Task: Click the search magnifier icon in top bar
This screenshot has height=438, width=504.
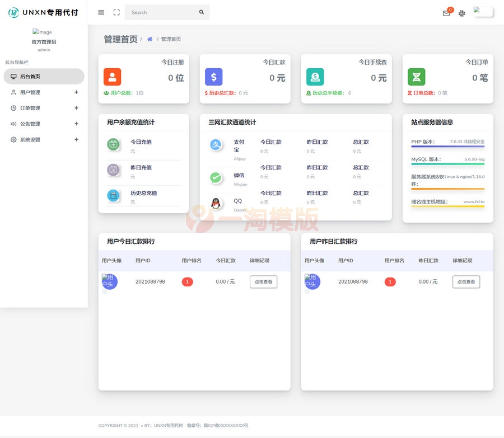Action: [x=201, y=12]
